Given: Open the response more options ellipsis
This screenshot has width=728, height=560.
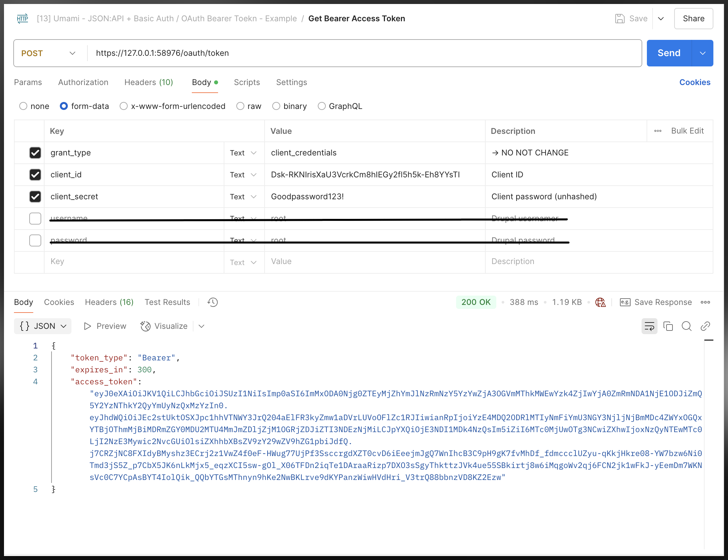Looking at the screenshot, I should (705, 302).
